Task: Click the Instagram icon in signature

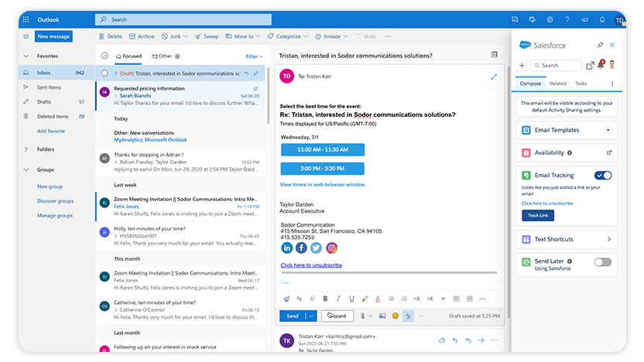Action: tap(331, 248)
